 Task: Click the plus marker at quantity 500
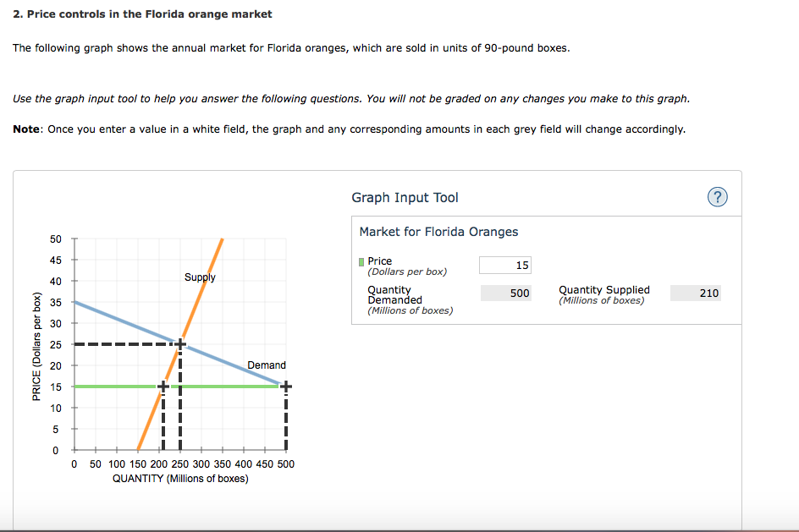coord(286,386)
